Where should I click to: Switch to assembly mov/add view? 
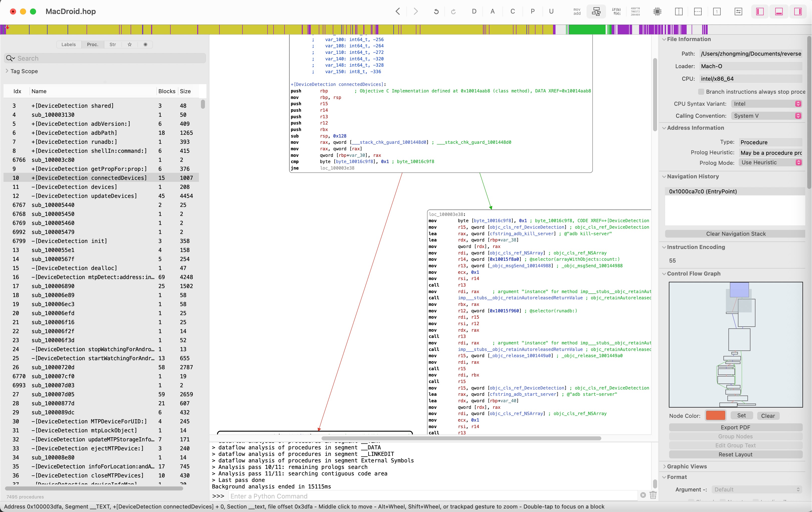click(577, 12)
